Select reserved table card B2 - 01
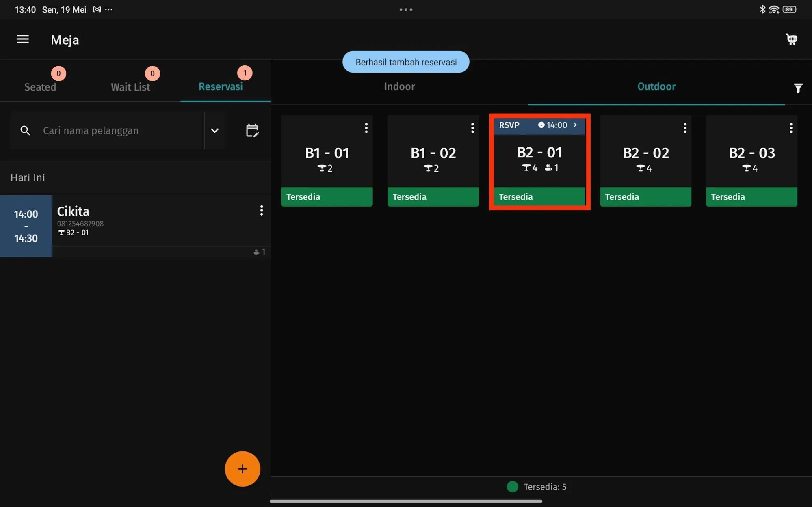Screen dimensions: 812x507 click(x=539, y=161)
